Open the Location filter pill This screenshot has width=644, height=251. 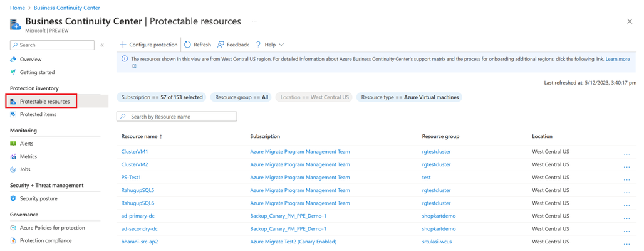tap(314, 97)
